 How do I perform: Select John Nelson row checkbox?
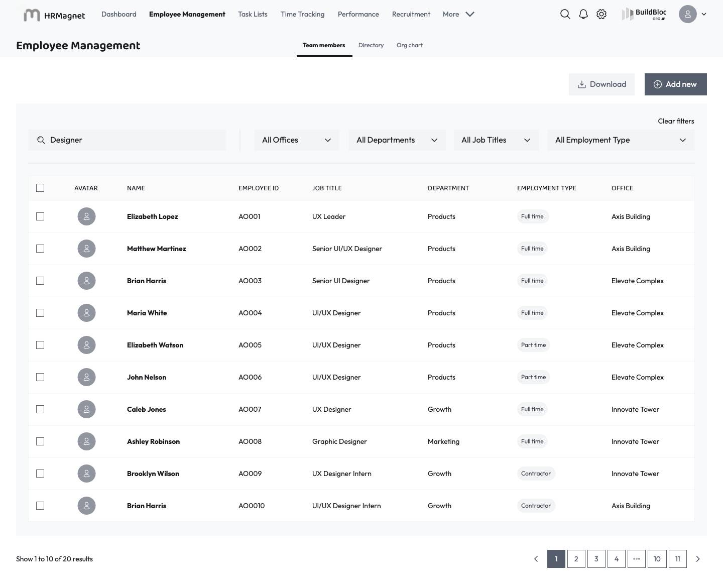[40, 377]
